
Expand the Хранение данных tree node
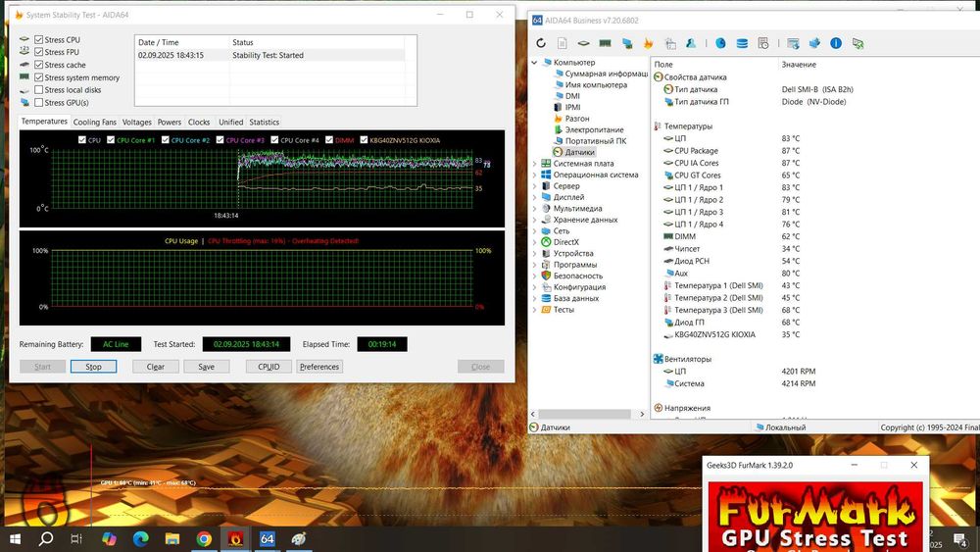tap(534, 220)
